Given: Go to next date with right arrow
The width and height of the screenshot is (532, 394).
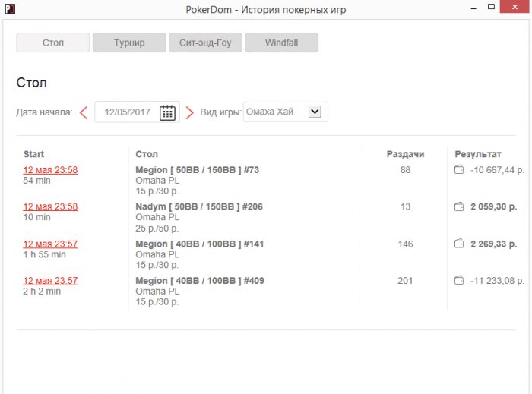Looking at the screenshot, I should pos(190,112).
